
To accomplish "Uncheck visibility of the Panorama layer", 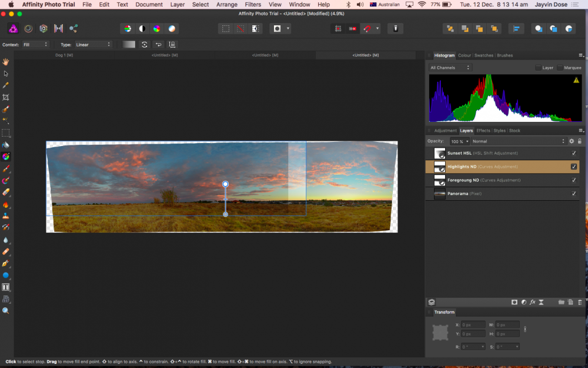I will (574, 194).
